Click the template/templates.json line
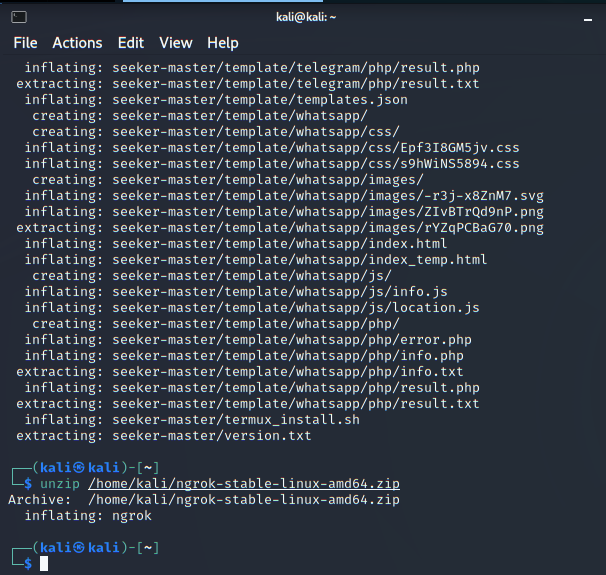The width and height of the screenshot is (606, 575). click(216, 100)
